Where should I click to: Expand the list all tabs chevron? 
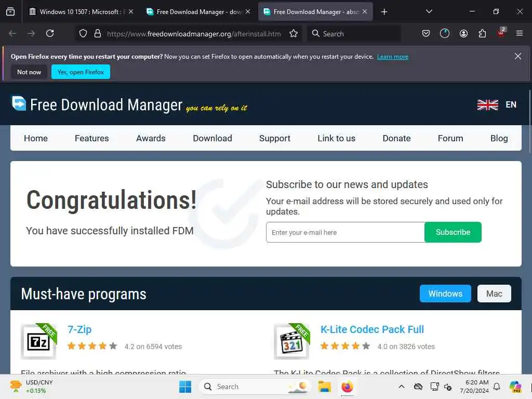[429, 11]
